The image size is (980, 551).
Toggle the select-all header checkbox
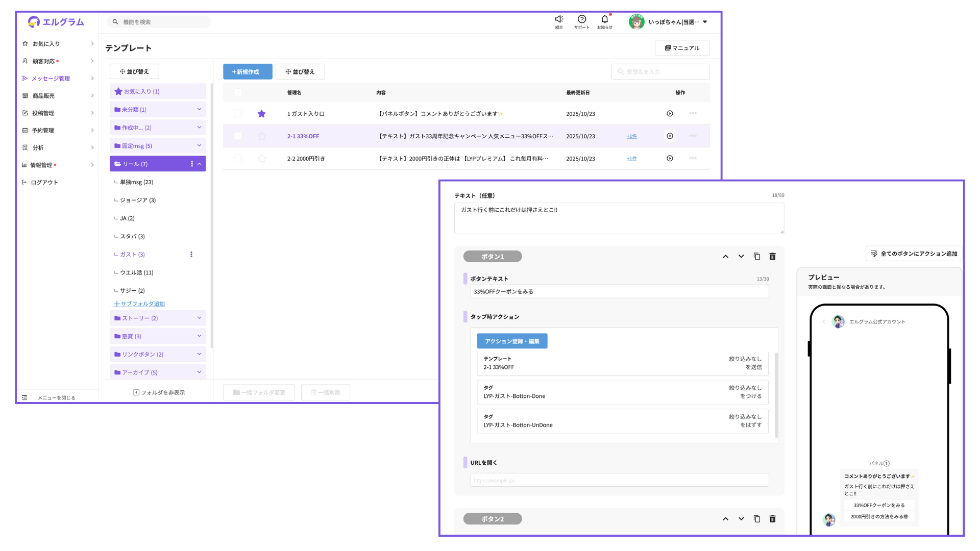click(238, 93)
